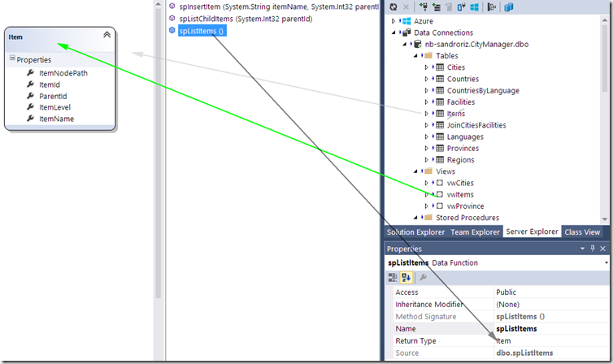
Task: Pin the Properties panel with auto-hide icon
Action: click(593, 249)
